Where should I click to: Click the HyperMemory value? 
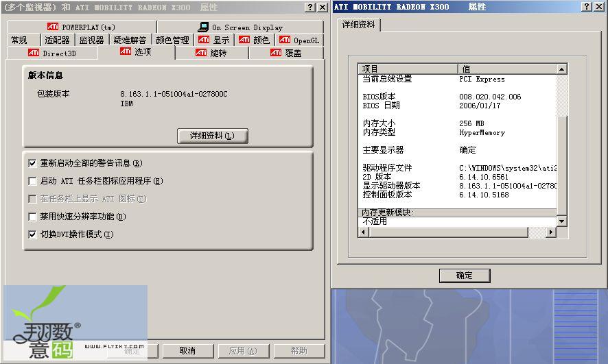482,132
